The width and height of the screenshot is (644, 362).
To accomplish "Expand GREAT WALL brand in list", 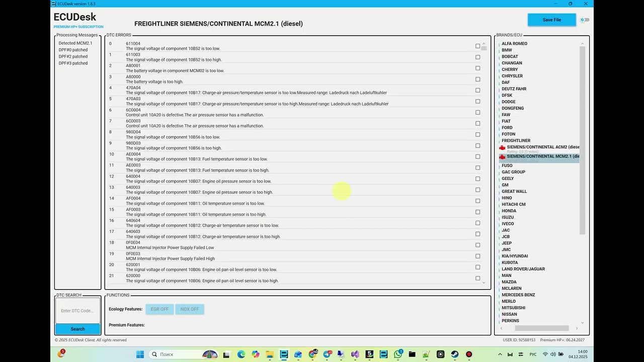I will (x=514, y=192).
